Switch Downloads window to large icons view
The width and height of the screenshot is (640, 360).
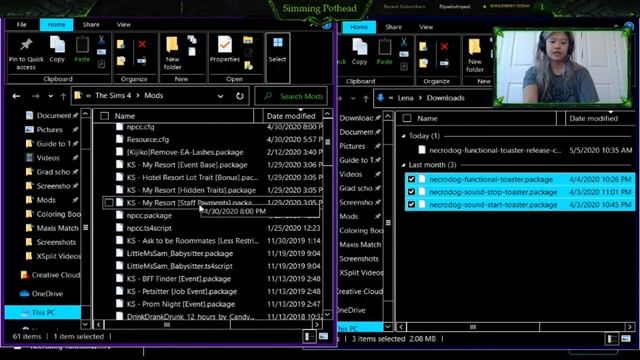tap(626, 339)
